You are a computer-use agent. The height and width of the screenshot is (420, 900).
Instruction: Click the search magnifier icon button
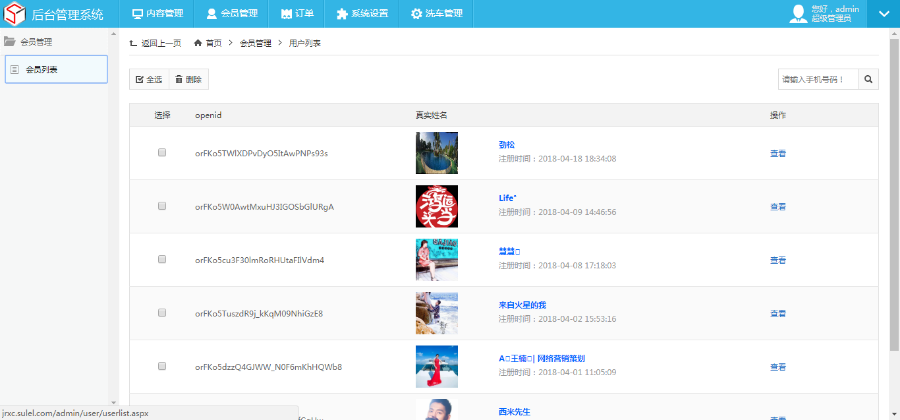(x=869, y=79)
